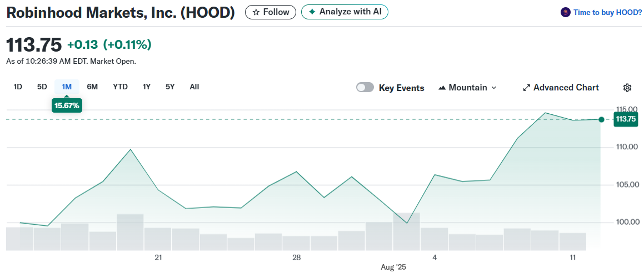Image resolution: width=644 pixels, height=273 pixels.
Task: Click the market open timestamp text
Action: click(71, 62)
